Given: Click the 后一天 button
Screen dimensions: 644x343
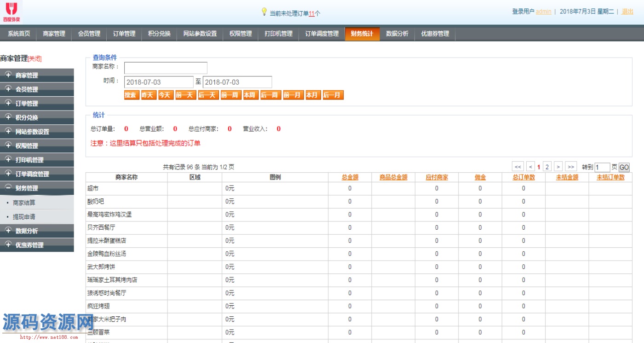Looking at the screenshot, I should (x=207, y=95).
